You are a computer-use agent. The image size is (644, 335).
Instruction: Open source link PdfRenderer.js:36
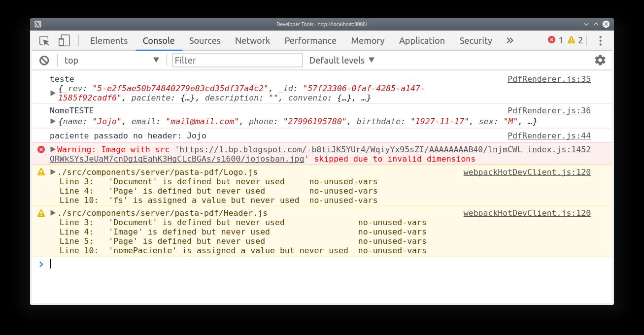(x=549, y=110)
